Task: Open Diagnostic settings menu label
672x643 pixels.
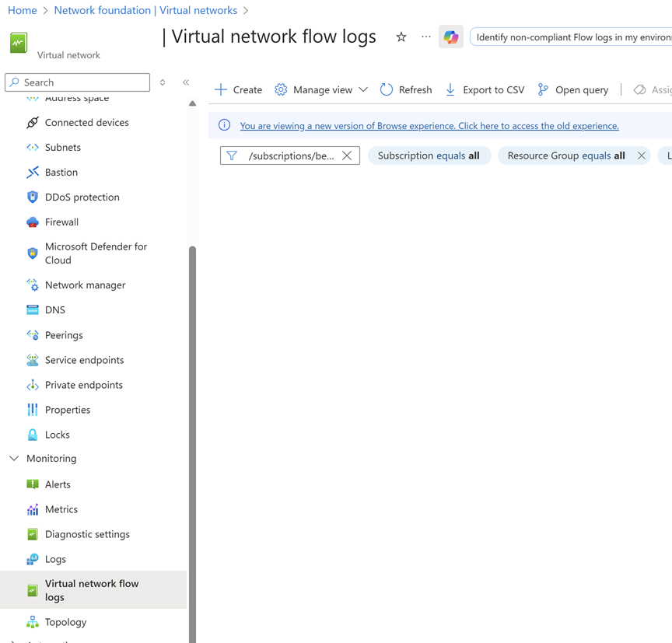Action: tap(87, 534)
